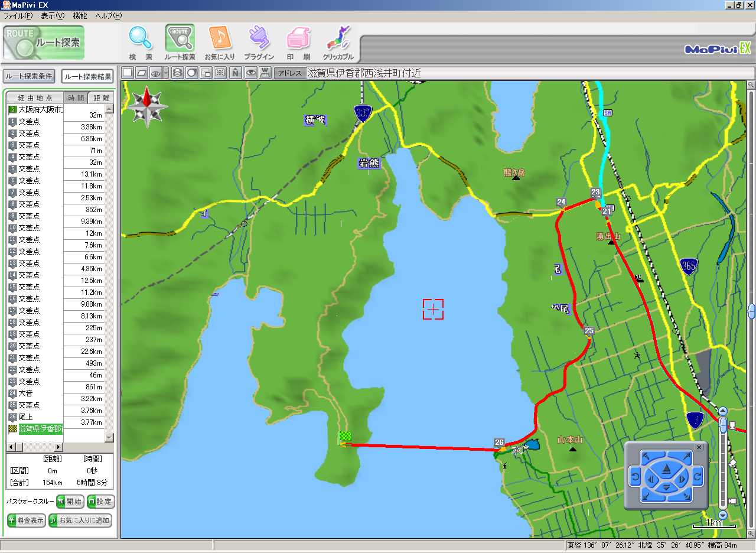Viewport: 756px width, 553px height.
Task: Open the 機能 menu
Action: [80, 16]
